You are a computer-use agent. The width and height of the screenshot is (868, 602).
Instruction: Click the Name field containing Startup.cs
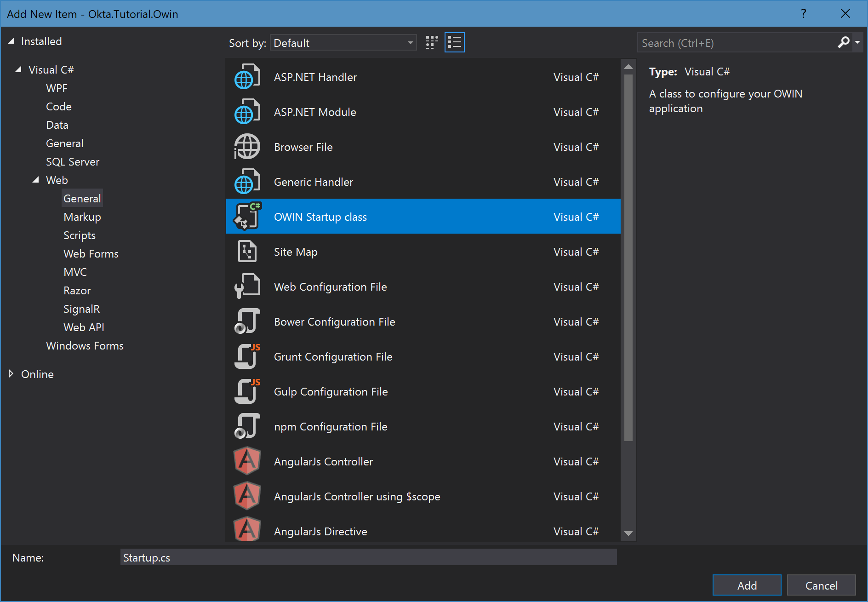point(368,557)
